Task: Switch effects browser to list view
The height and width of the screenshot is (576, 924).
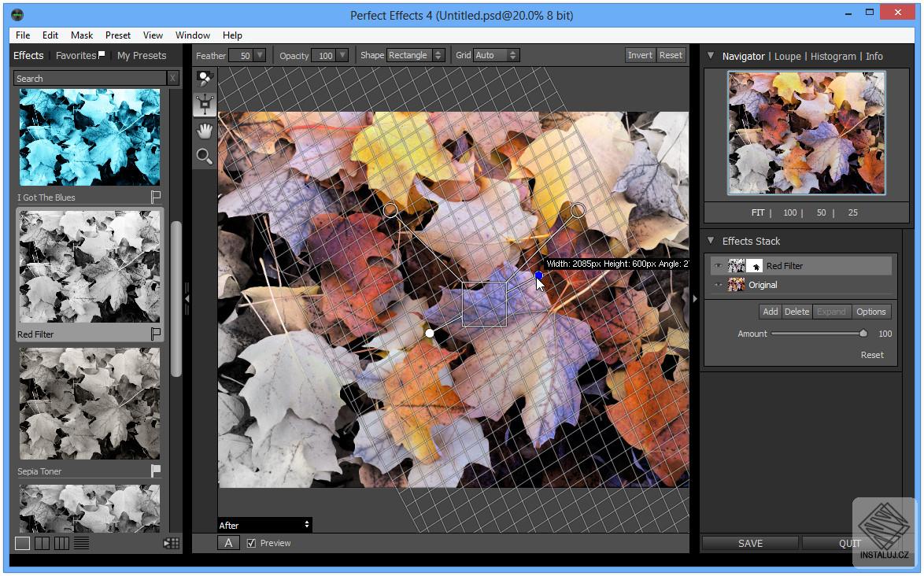Action: 81,543
